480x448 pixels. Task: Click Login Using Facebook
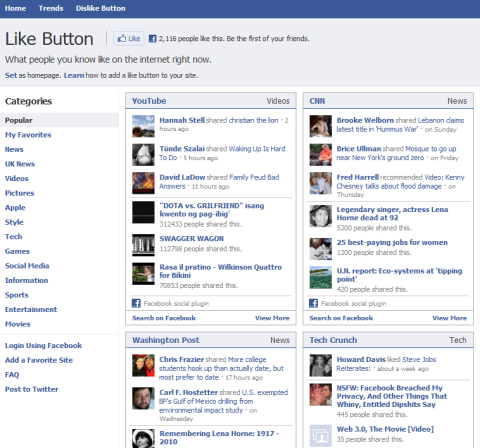[43, 345]
